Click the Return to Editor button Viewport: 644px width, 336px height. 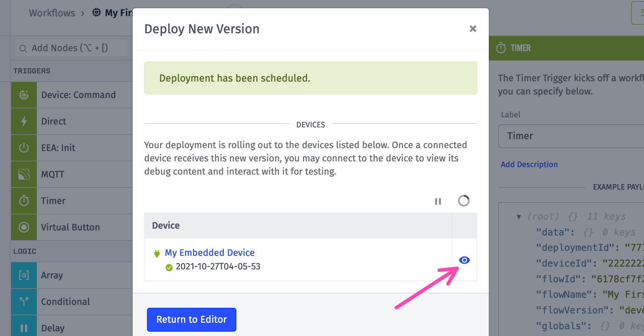click(x=192, y=320)
